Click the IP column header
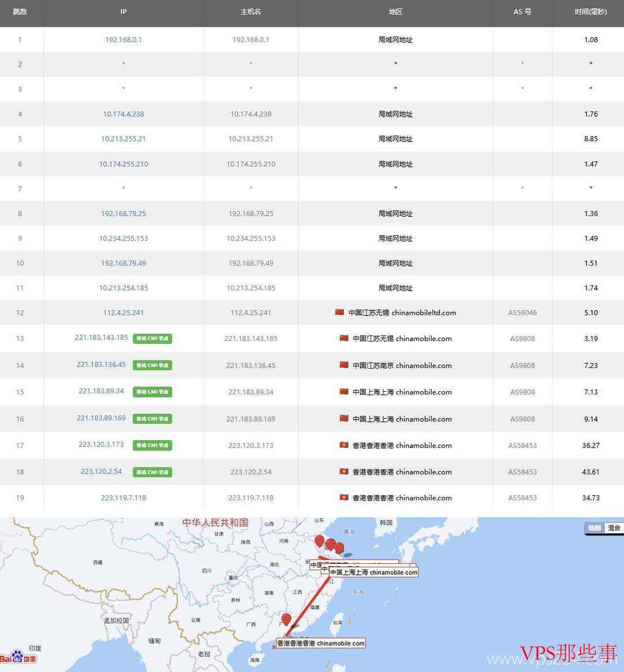This screenshot has width=624, height=672. [124, 12]
